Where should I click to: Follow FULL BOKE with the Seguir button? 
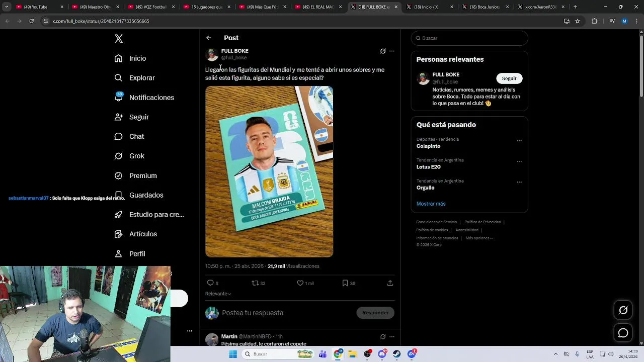pos(509,78)
